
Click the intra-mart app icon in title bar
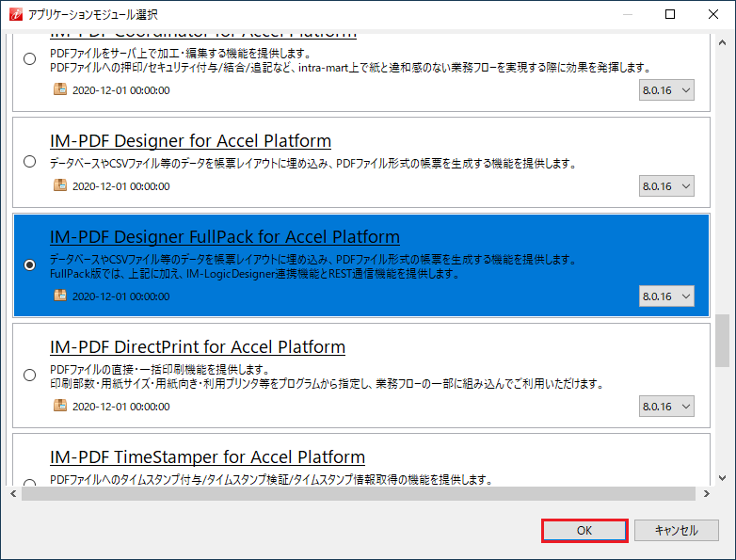click(x=15, y=14)
